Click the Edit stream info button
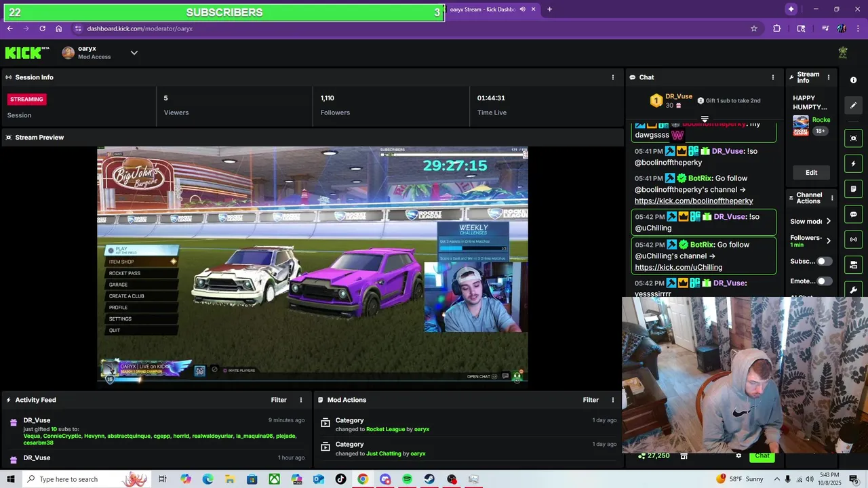The image size is (868, 488). pyautogui.click(x=811, y=172)
